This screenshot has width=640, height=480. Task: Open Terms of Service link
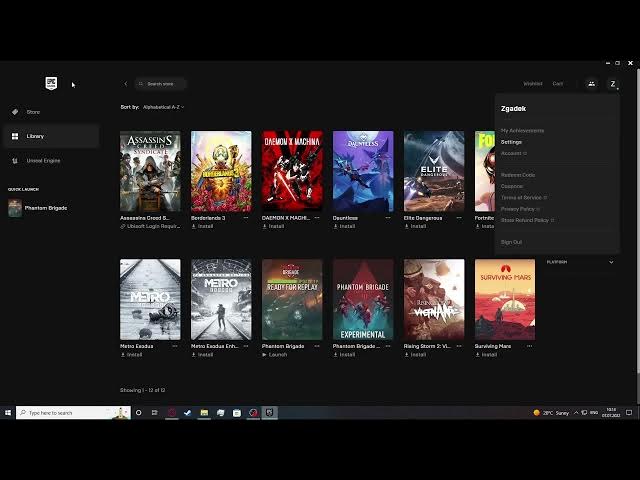pos(524,198)
